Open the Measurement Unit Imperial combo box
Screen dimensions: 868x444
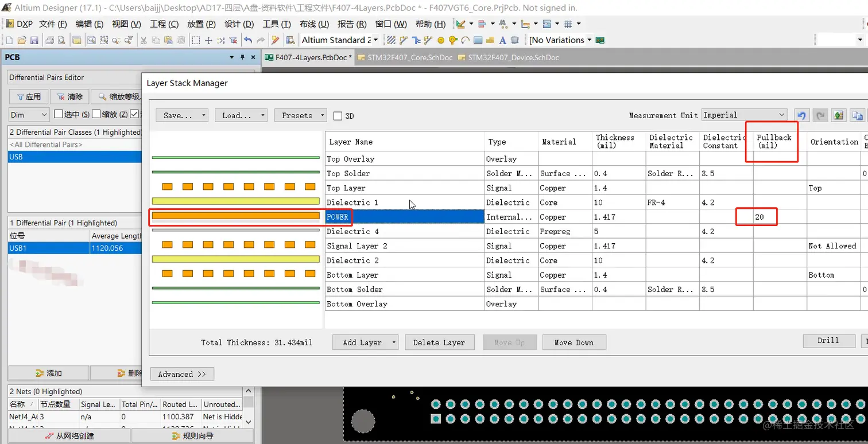[x=743, y=115]
